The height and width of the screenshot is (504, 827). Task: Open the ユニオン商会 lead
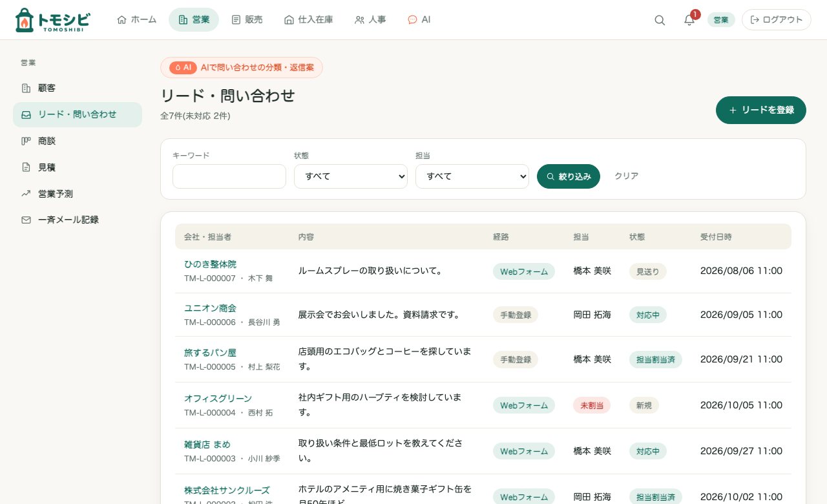point(210,308)
